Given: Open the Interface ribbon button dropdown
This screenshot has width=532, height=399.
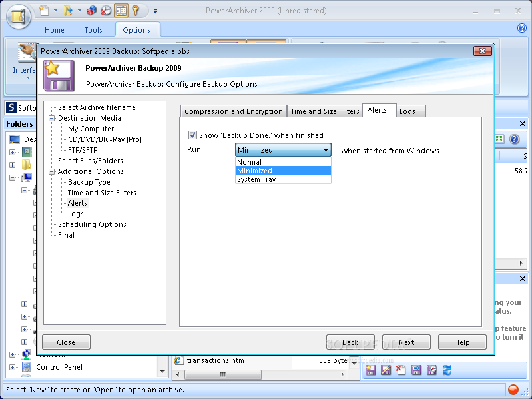Looking at the screenshot, I should tap(28, 78).
